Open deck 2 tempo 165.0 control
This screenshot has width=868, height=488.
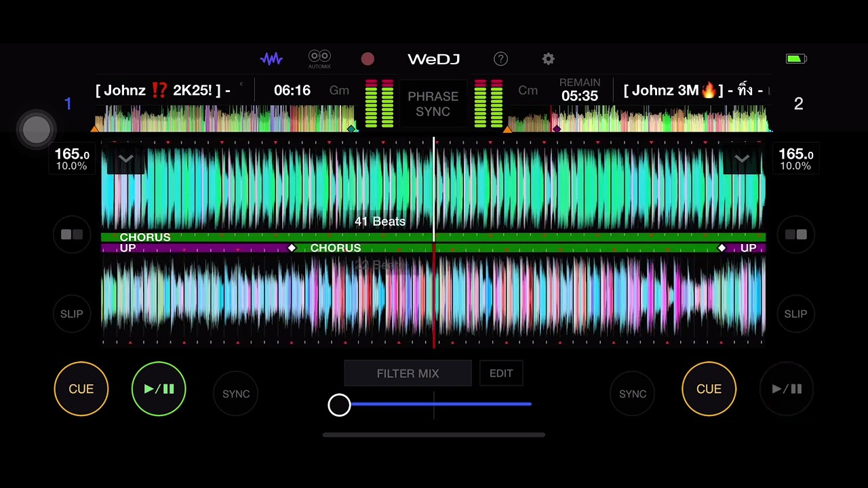(795, 159)
